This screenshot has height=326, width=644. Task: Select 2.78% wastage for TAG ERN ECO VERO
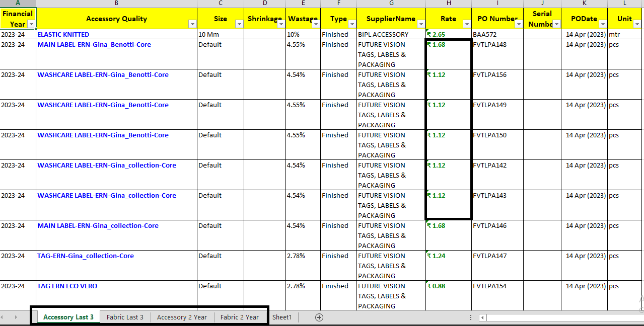303,296
